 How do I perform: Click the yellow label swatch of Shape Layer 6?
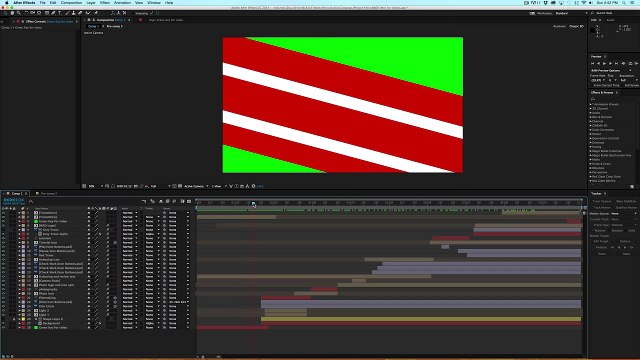coord(23,319)
